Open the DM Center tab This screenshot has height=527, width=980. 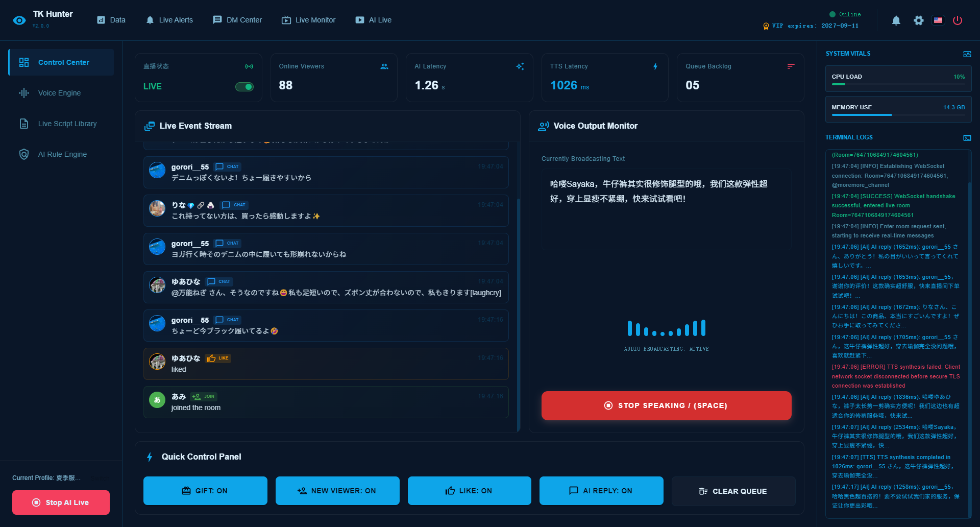(237, 20)
